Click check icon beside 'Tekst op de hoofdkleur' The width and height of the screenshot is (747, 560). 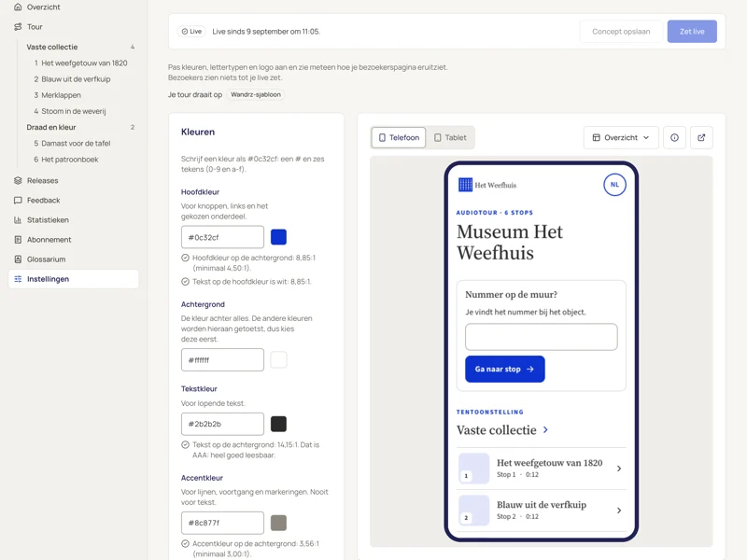point(185,282)
